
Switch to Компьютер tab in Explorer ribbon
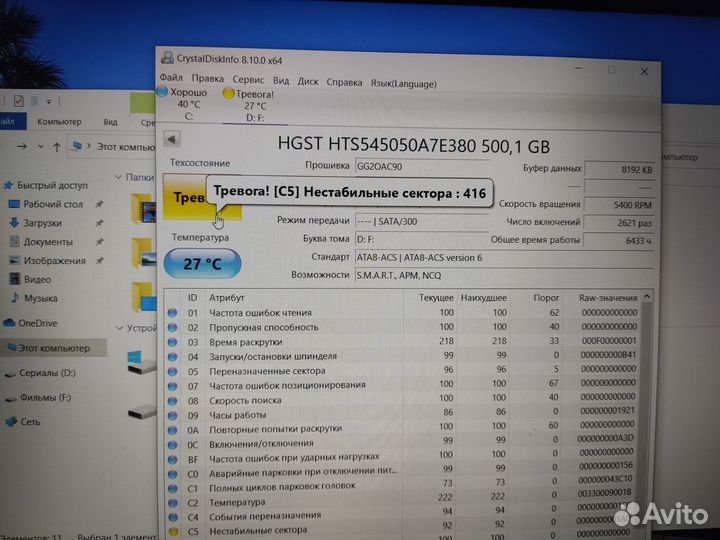tap(59, 122)
